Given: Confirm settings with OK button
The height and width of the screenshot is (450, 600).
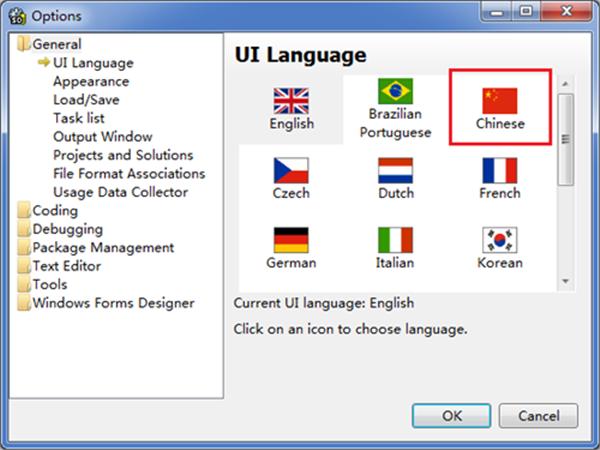Looking at the screenshot, I should pos(452,416).
